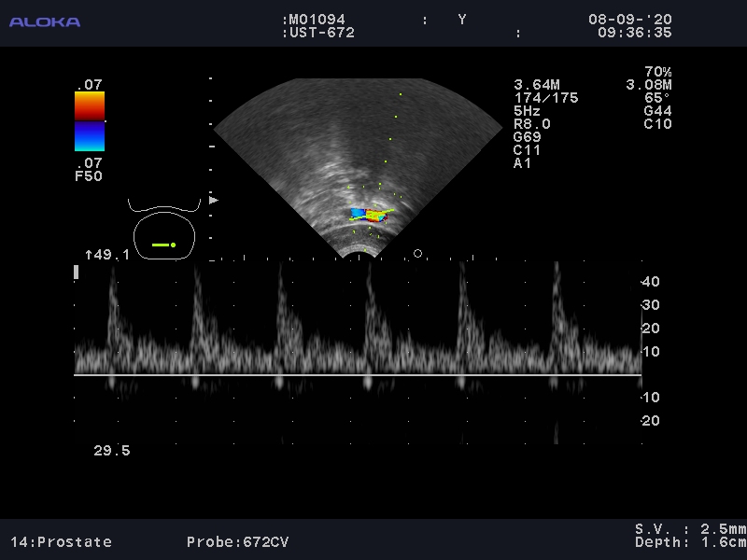This screenshot has height=560, width=747.
Task: Select the G69 gain value
Action: coord(528,137)
